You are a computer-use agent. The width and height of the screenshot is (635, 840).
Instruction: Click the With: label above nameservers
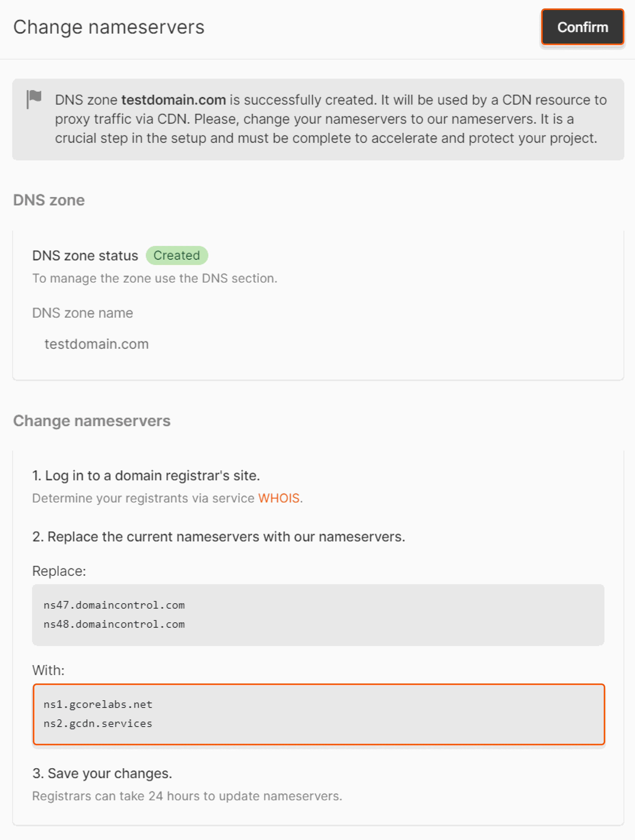click(48, 670)
